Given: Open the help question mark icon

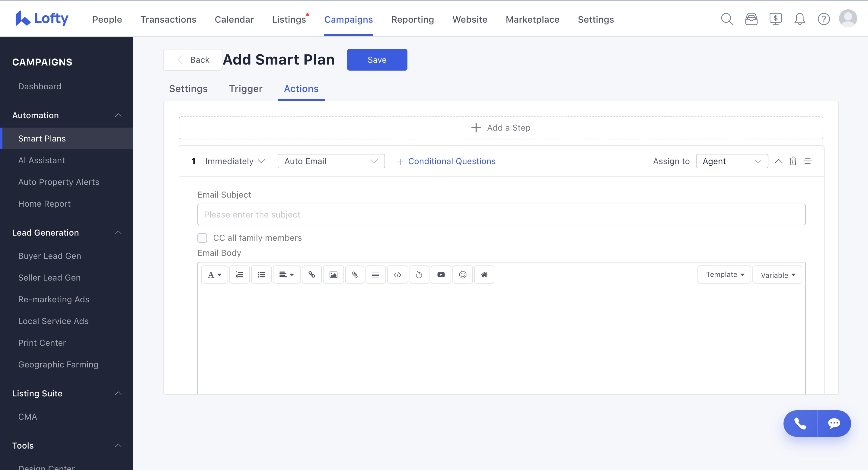Looking at the screenshot, I should click(824, 19).
